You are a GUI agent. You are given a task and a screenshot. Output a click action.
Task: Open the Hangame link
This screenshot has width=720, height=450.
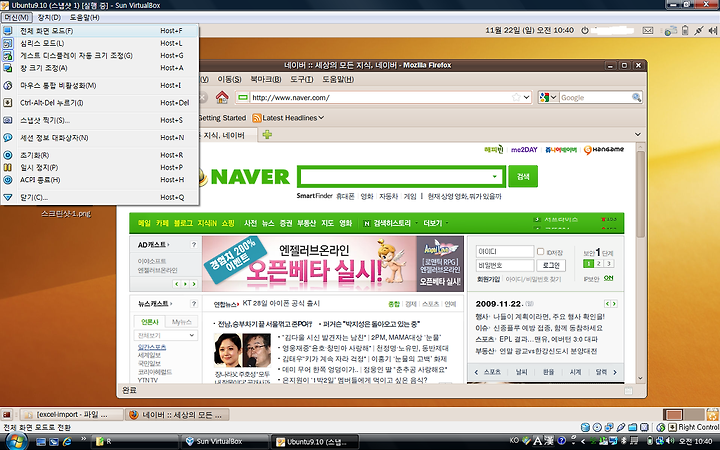point(604,150)
